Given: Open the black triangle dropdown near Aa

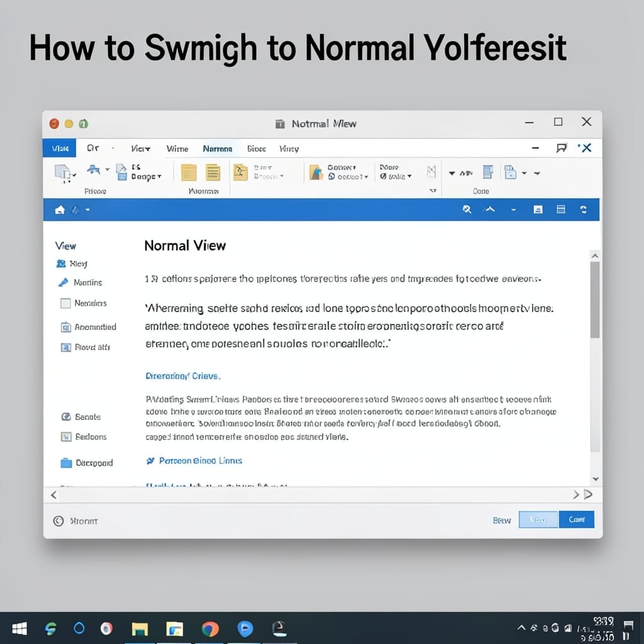Looking at the screenshot, I should pos(452,174).
